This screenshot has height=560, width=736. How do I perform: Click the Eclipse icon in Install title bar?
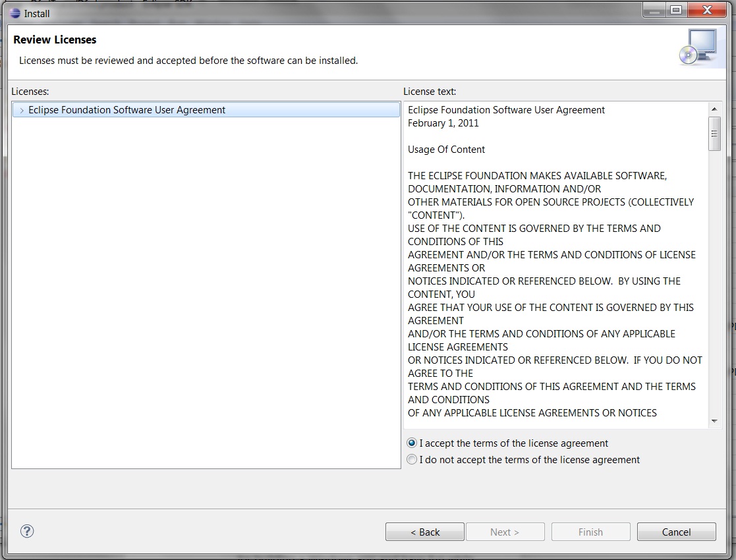(15, 13)
